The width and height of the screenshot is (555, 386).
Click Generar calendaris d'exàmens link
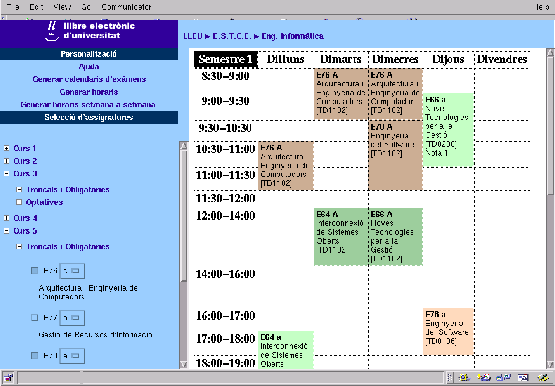pyautogui.click(x=89, y=79)
